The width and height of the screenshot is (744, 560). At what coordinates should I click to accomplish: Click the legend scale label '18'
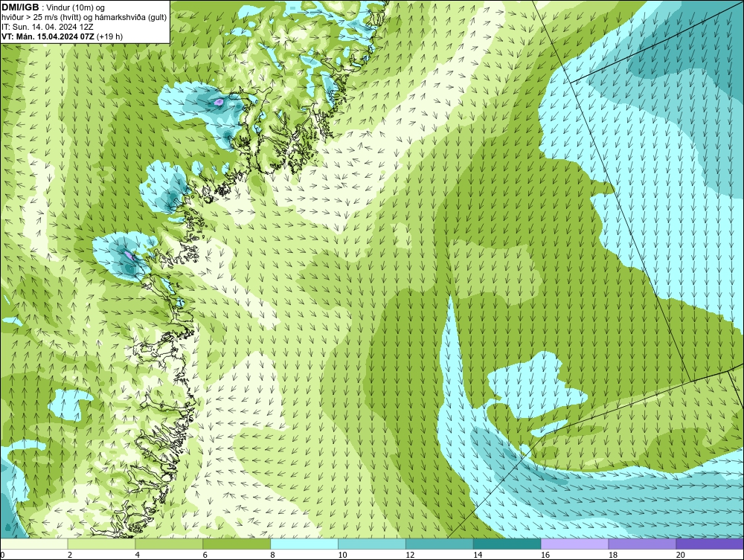click(x=613, y=555)
